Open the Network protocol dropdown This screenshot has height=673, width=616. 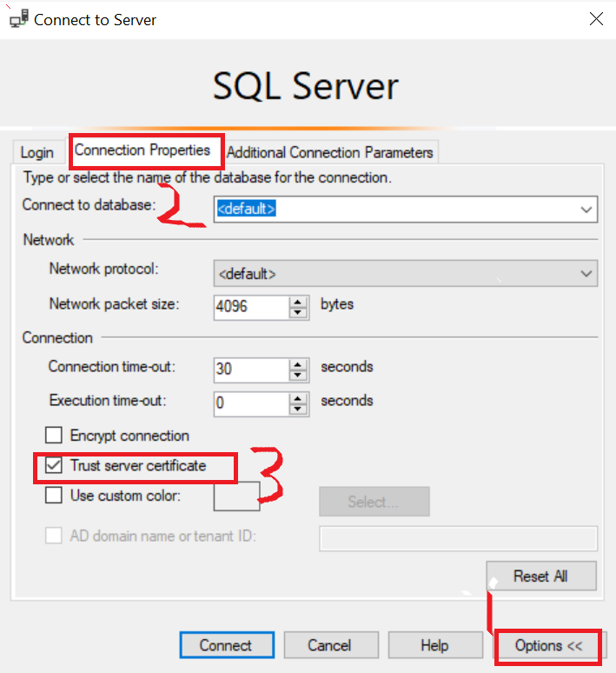pos(406,273)
